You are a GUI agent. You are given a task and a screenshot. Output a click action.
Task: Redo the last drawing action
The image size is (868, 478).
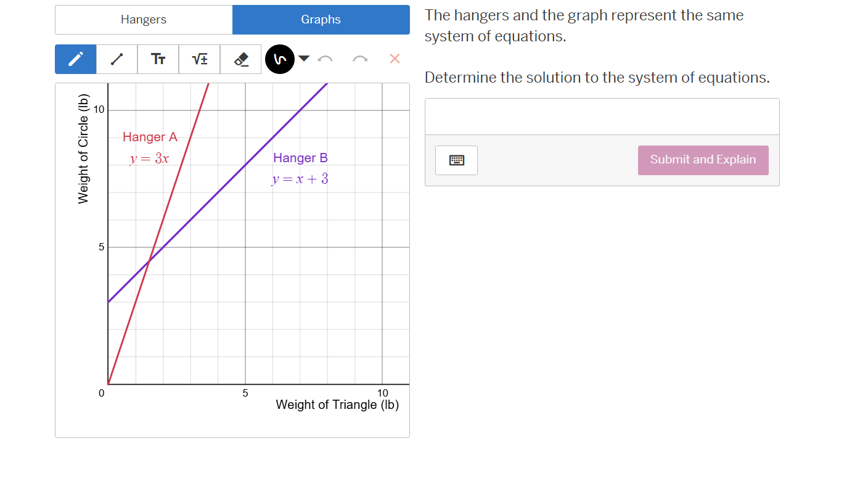click(x=360, y=59)
